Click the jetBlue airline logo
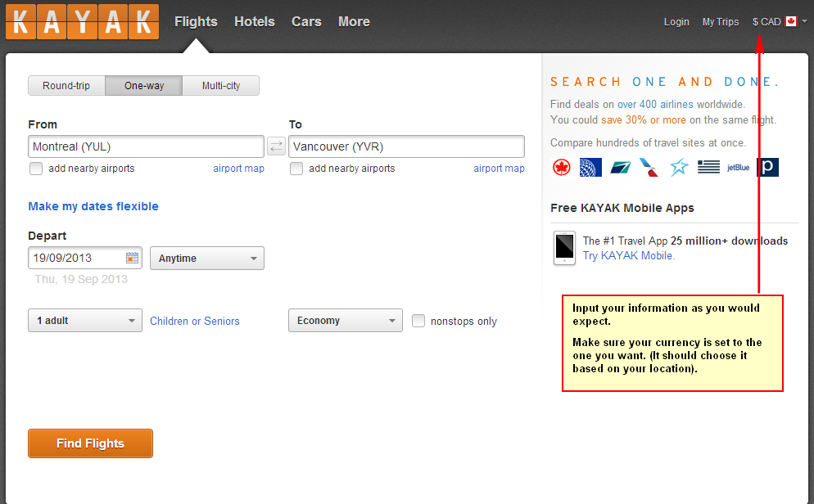The width and height of the screenshot is (814, 504). point(738,168)
